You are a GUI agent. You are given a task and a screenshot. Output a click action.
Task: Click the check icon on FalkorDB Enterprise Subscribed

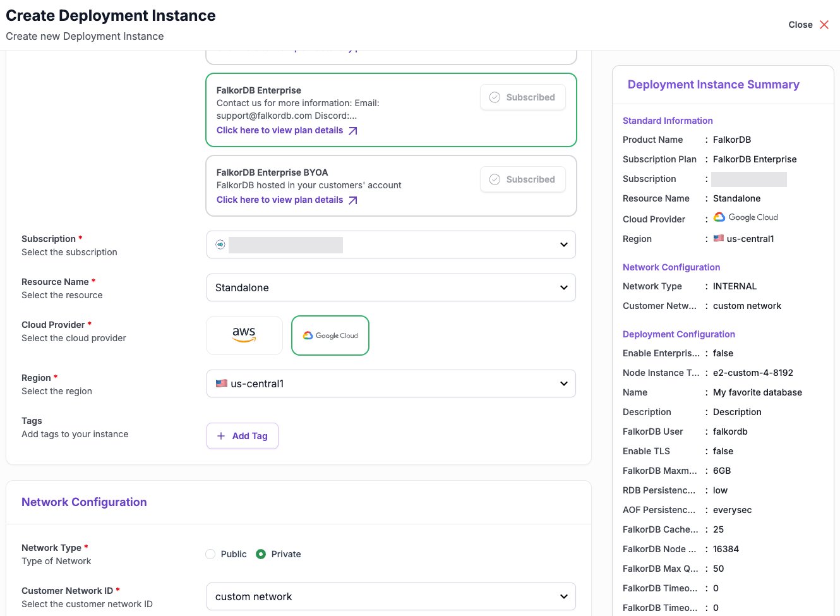[x=495, y=97]
